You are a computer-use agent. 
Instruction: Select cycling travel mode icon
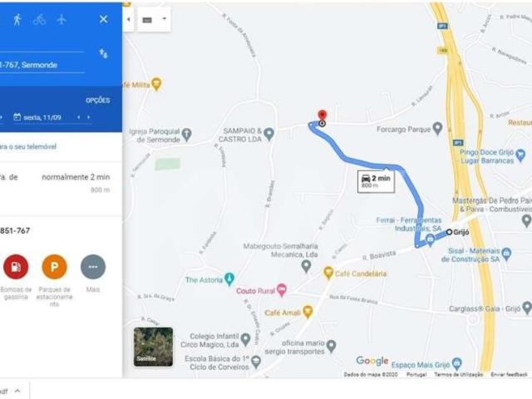click(x=39, y=20)
